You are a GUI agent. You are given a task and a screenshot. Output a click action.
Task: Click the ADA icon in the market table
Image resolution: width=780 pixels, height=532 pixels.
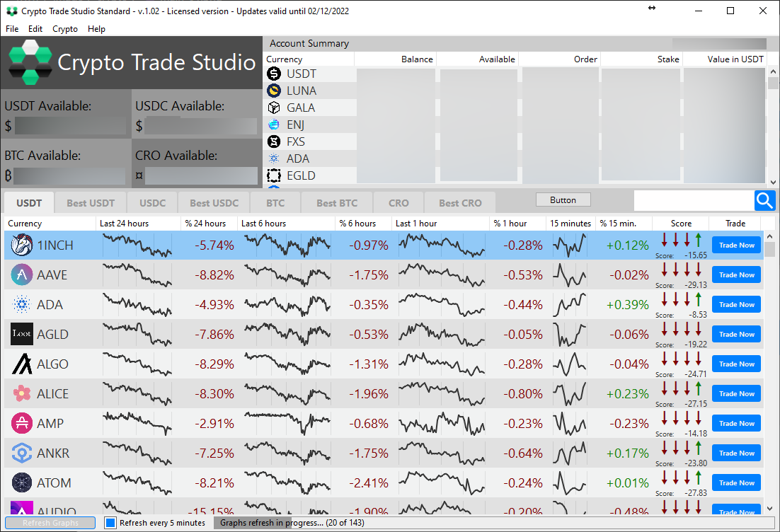21,304
